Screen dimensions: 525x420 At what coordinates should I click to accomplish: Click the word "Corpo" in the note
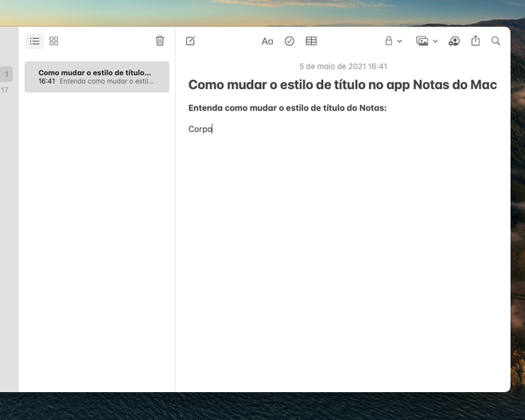pyautogui.click(x=200, y=129)
